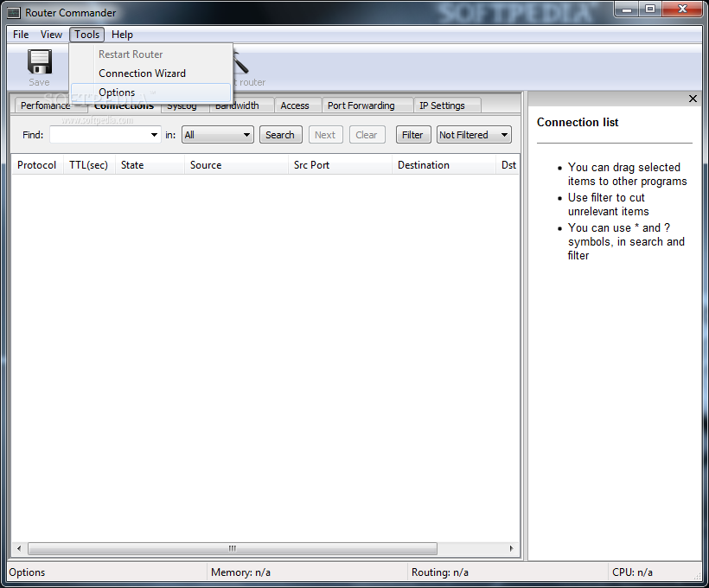Sort by the Source column header
The height and width of the screenshot is (588, 709).
coord(236,165)
